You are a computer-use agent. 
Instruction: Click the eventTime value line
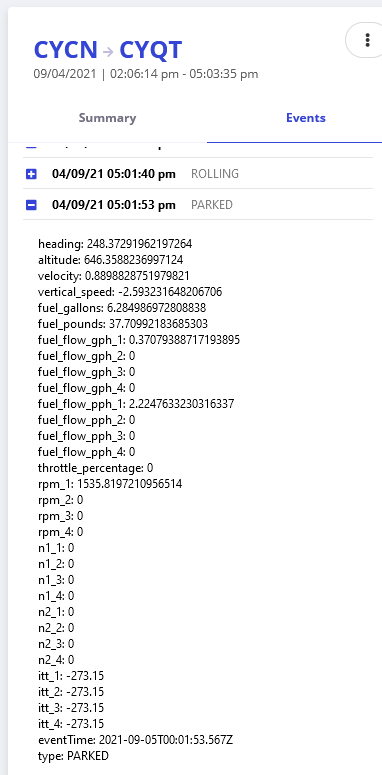(x=135, y=740)
